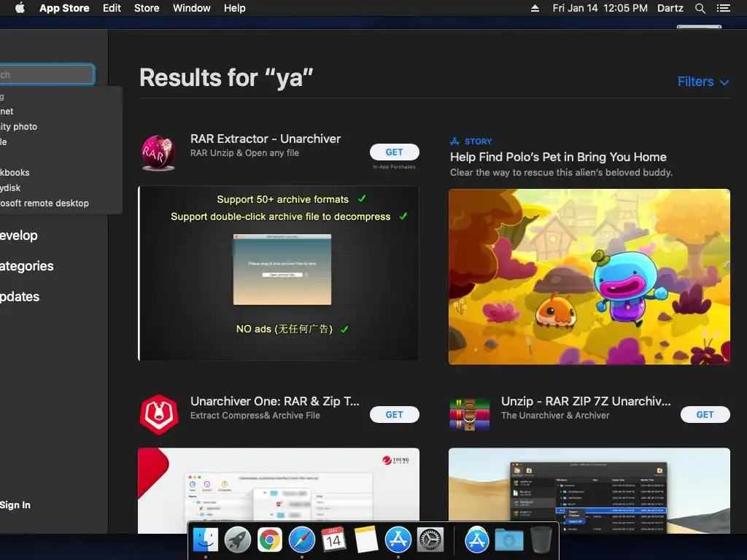The image size is (747, 560).
Task: Open Notes from the Dock
Action: (x=366, y=540)
